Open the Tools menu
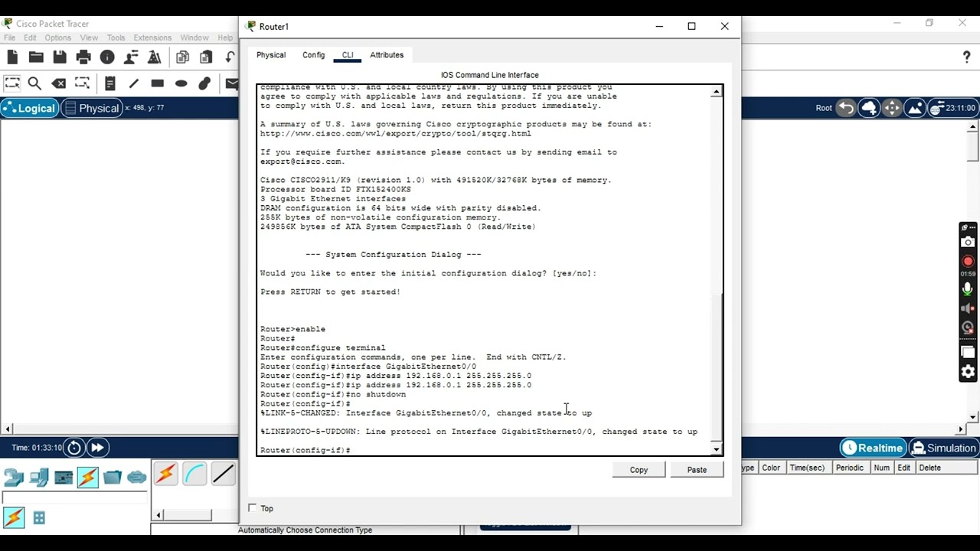Viewport: 980px width, 551px height. [x=116, y=37]
